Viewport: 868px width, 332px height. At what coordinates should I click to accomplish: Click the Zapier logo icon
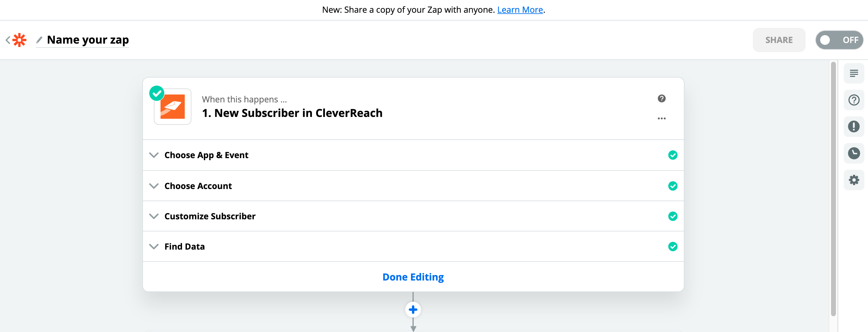click(x=20, y=40)
